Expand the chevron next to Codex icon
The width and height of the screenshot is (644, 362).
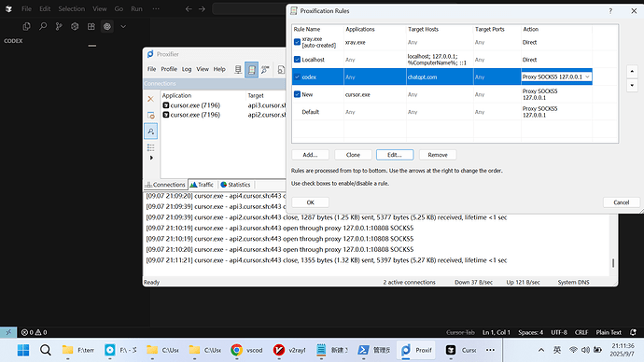point(123,27)
